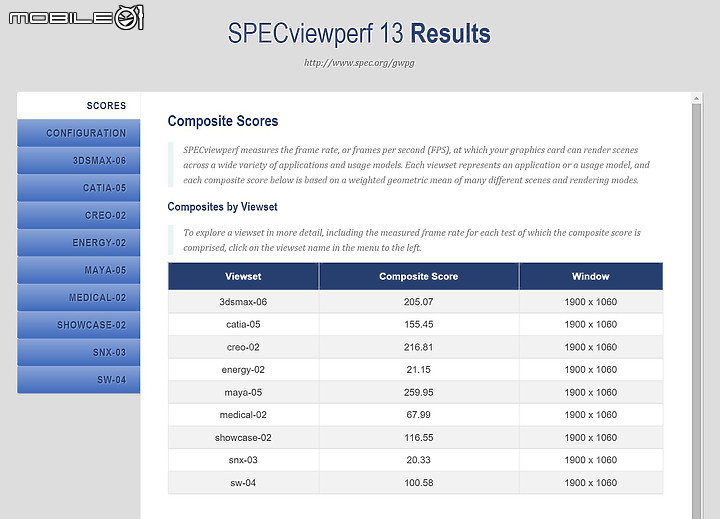The width and height of the screenshot is (720, 519).
Task: Click the Composite Scores heading
Action: (223, 121)
